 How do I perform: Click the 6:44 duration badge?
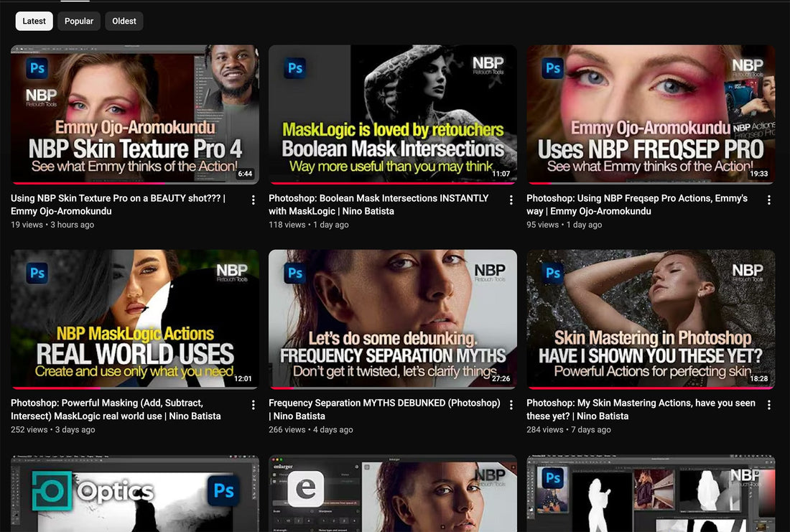[x=245, y=174]
